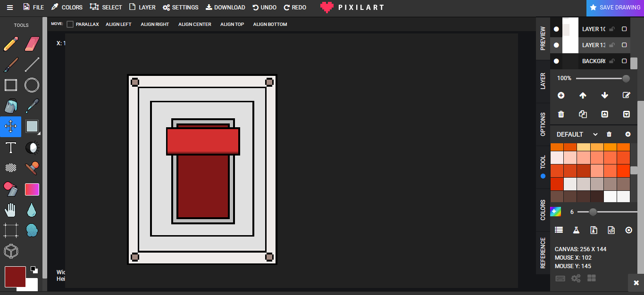Image resolution: width=644 pixels, height=295 pixels.
Task: Open the palette list icon
Action: point(559,230)
